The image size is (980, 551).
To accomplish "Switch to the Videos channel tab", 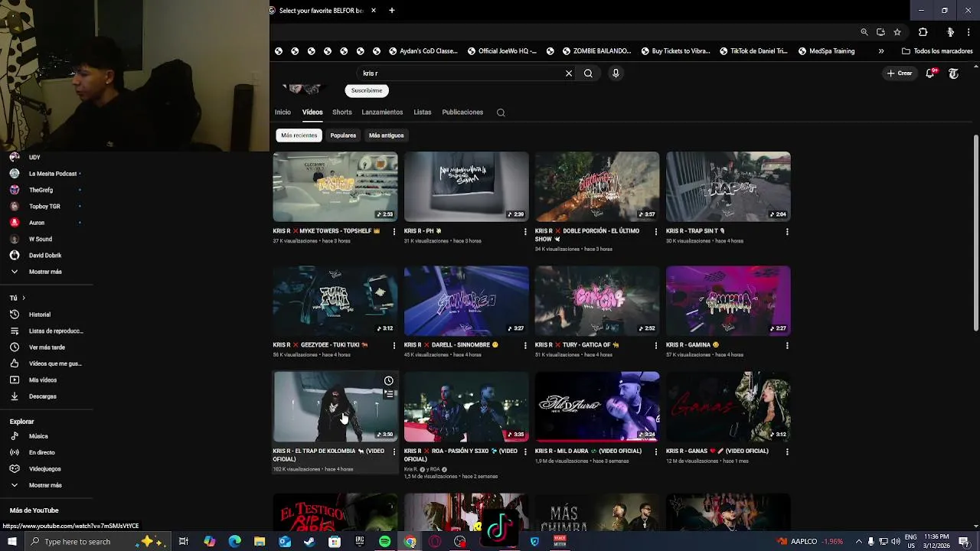I will [312, 112].
